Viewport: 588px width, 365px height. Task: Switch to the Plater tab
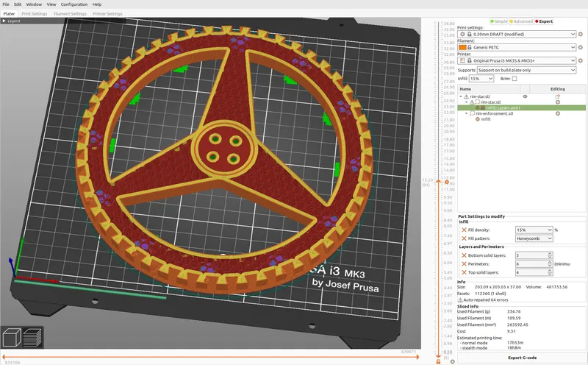tap(9, 13)
